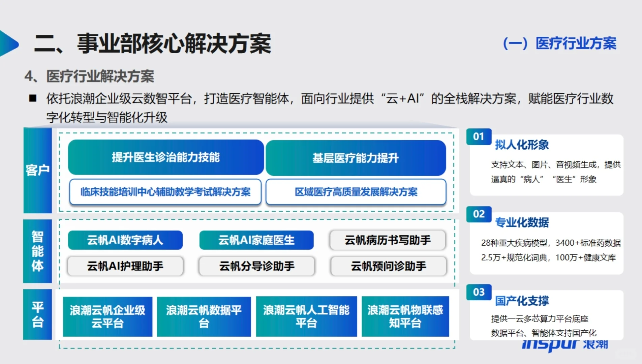Click the 智能体 row label

pos(37,251)
